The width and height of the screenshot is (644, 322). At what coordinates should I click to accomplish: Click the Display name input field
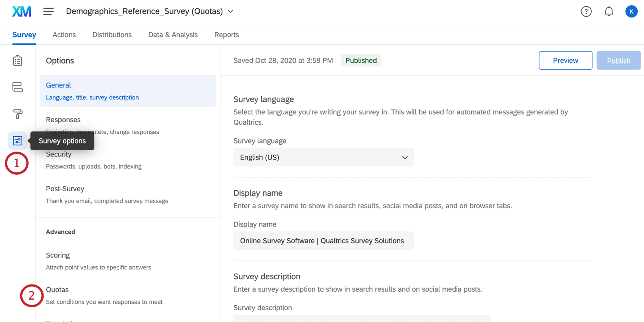[324, 241]
